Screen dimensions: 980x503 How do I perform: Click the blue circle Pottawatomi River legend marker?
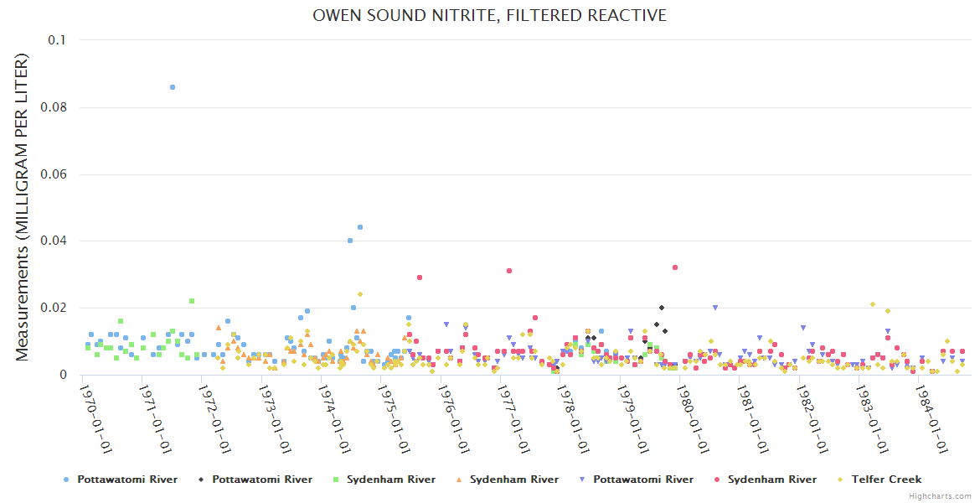point(66,480)
